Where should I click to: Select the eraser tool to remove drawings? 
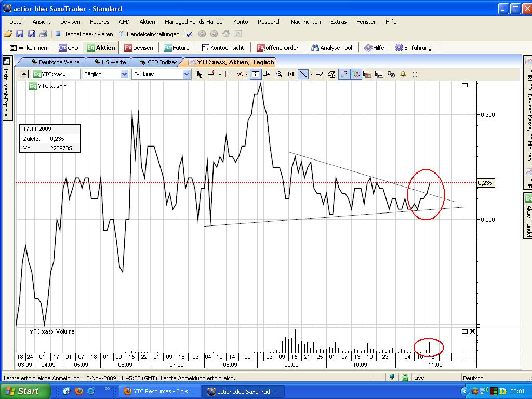[319, 74]
